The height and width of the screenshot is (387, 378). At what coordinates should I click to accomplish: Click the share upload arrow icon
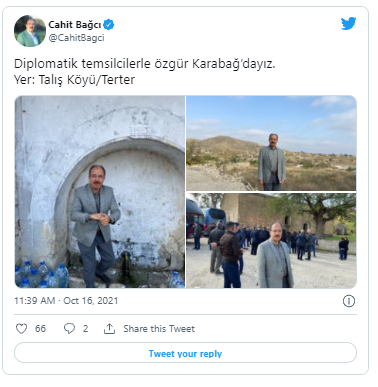(109, 329)
